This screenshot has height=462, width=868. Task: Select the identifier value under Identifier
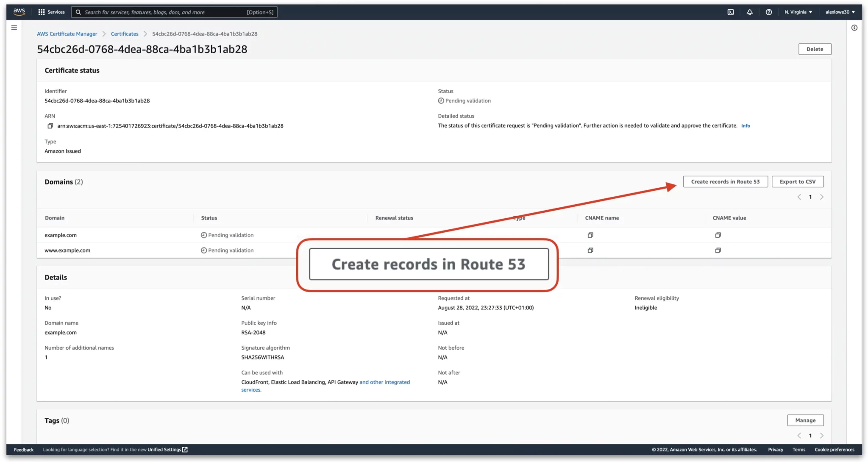97,101
